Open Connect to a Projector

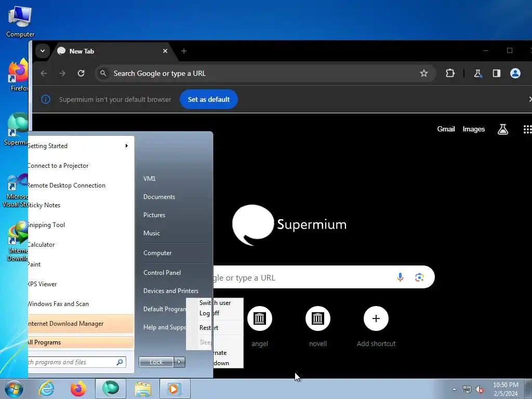(x=81, y=166)
